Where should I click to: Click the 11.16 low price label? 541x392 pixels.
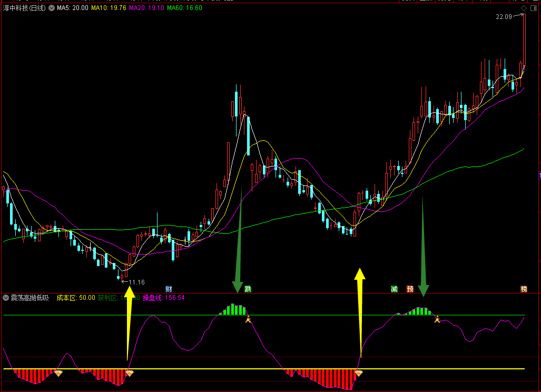(136, 282)
